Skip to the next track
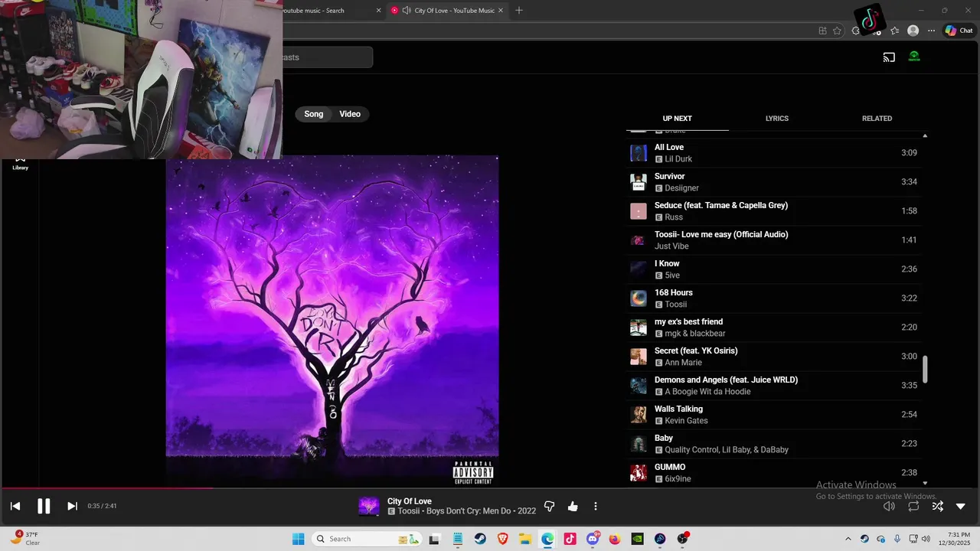The width and height of the screenshot is (980, 551). 72,506
